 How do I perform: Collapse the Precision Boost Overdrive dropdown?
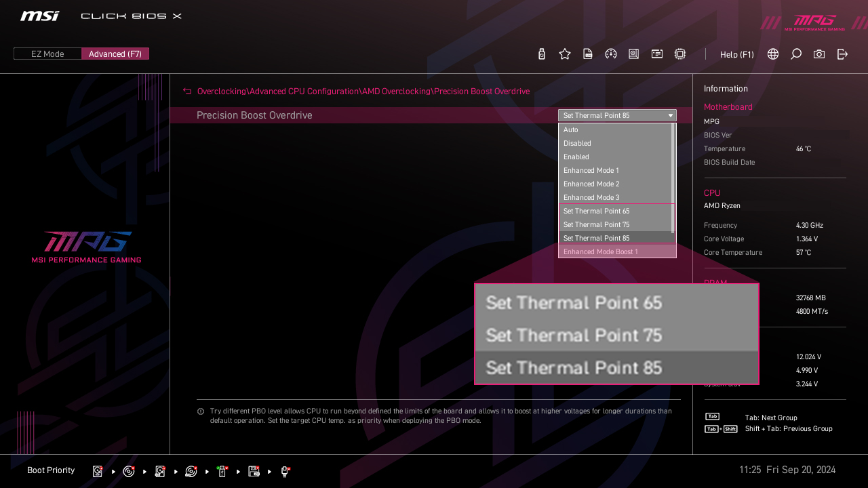coord(617,115)
